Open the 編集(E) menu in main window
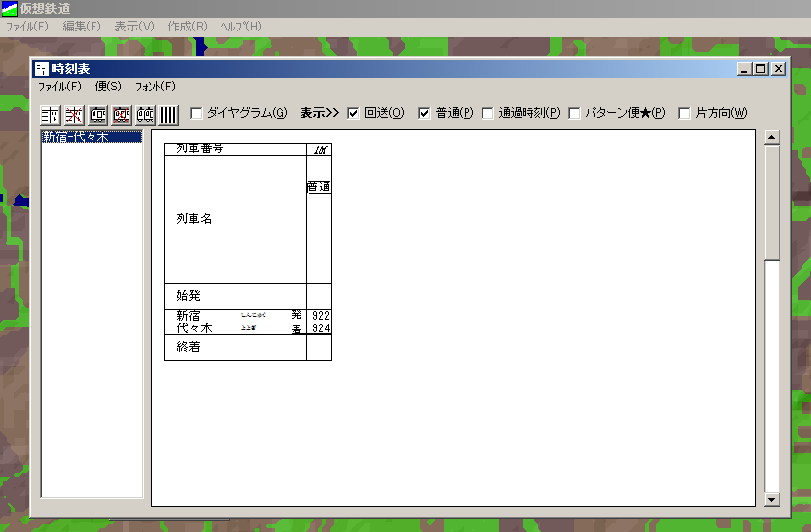Image resolution: width=811 pixels, height=532 pixels. pos(82,27)
